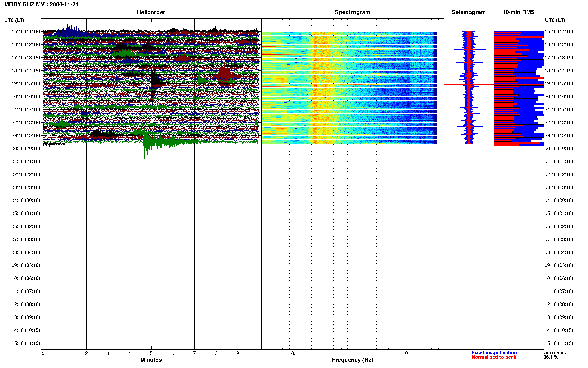Click the 0.1 Hz frequency tick label
The height and width of the screenshot is (368, 588).
click(x=295, y=353)
